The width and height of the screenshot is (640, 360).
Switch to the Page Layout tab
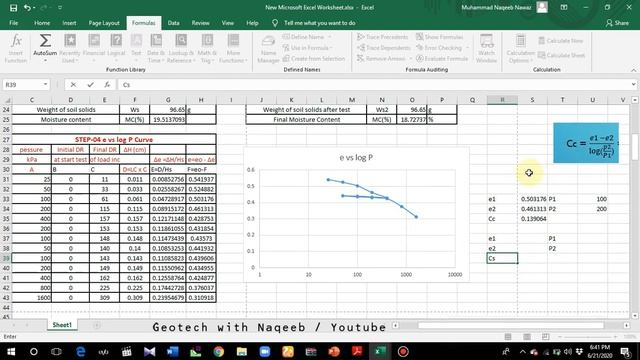104,23
